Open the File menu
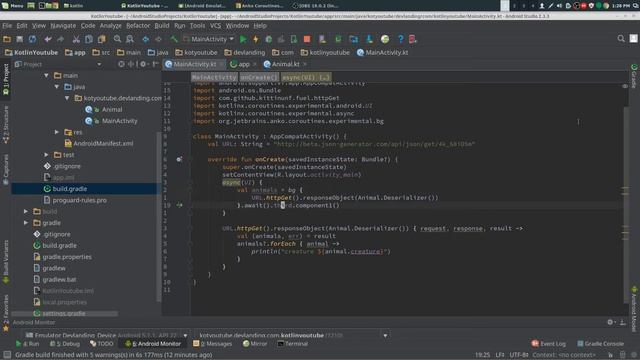Viewport: 640px width, 360px height. point(7,26)
